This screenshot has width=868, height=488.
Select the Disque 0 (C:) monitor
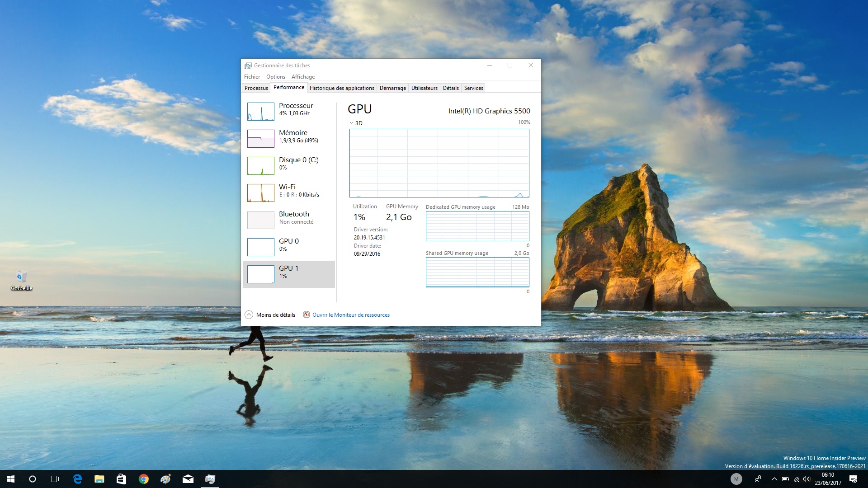pyautogui.click(x=289, y=165)
